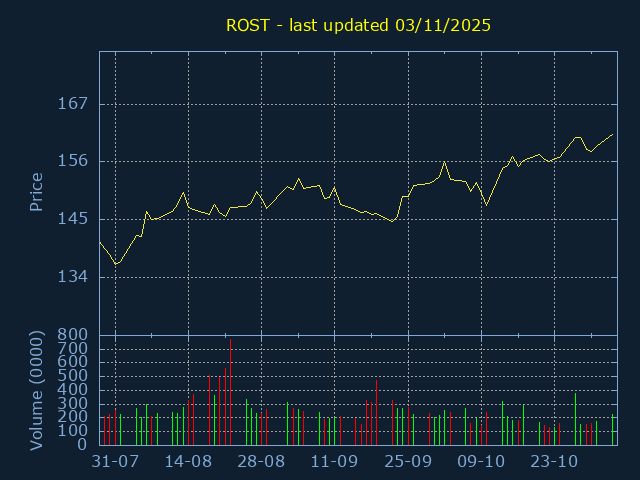Click the 156 price tick label
640x480 pixels.
(73, 161)
